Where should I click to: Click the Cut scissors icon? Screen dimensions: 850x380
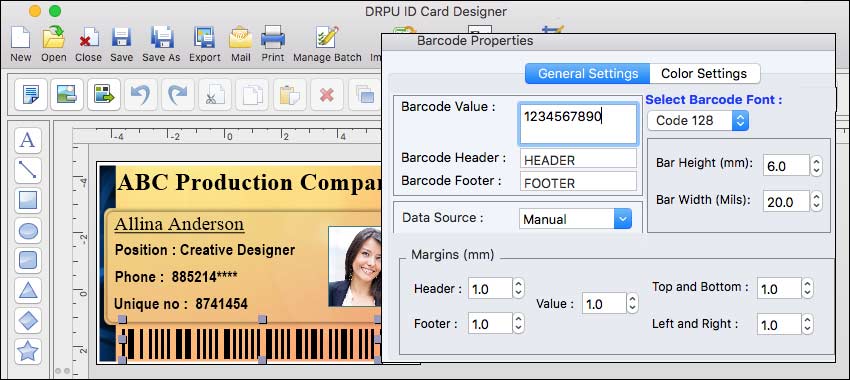pos(215,95)
